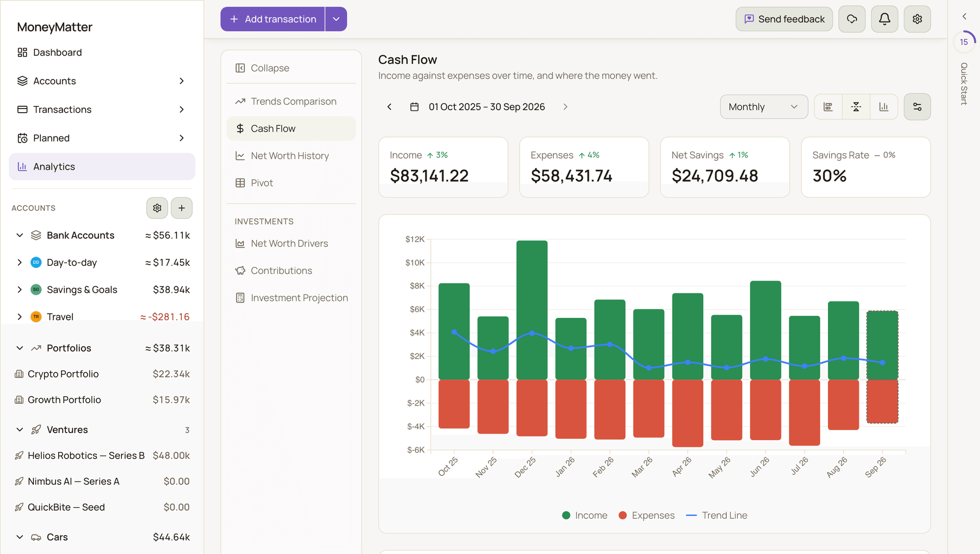Screen dimensions: 980x554
Task: Expand the Accounts navigation submenu
Action: [x=182, y=81]
